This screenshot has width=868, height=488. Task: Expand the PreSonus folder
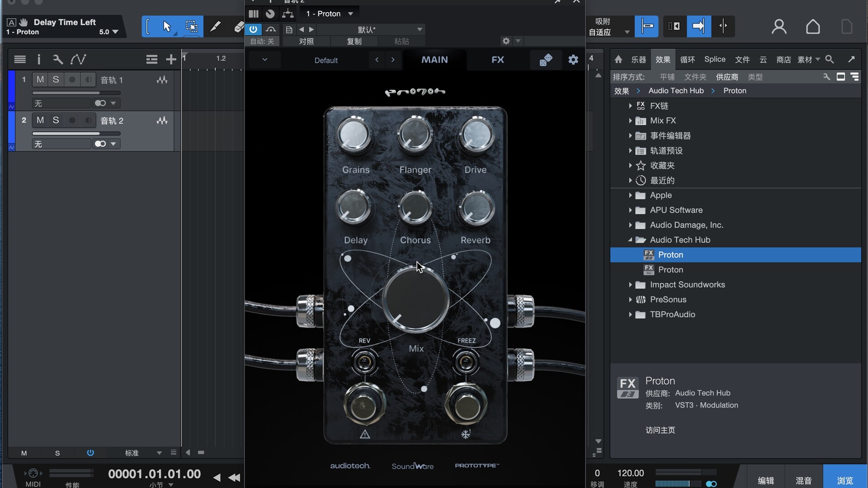(x=630, y=300)
